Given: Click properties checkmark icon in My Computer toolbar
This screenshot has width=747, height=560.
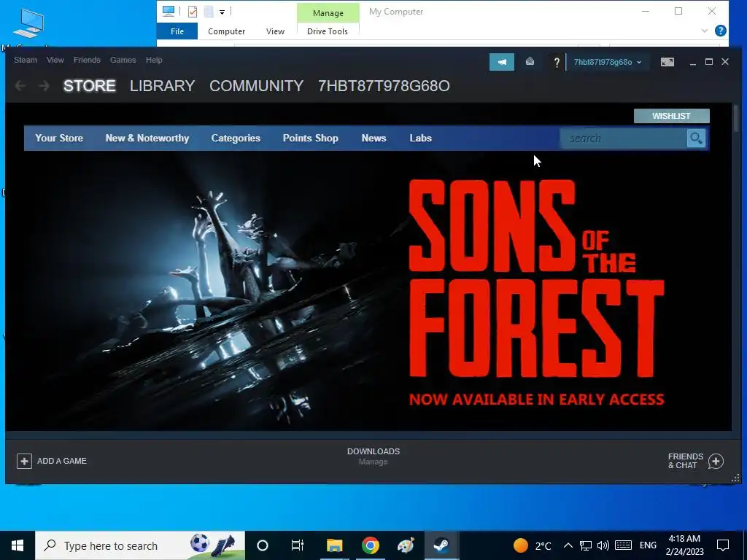Looking at the screenshot, I should click(193, 12).
